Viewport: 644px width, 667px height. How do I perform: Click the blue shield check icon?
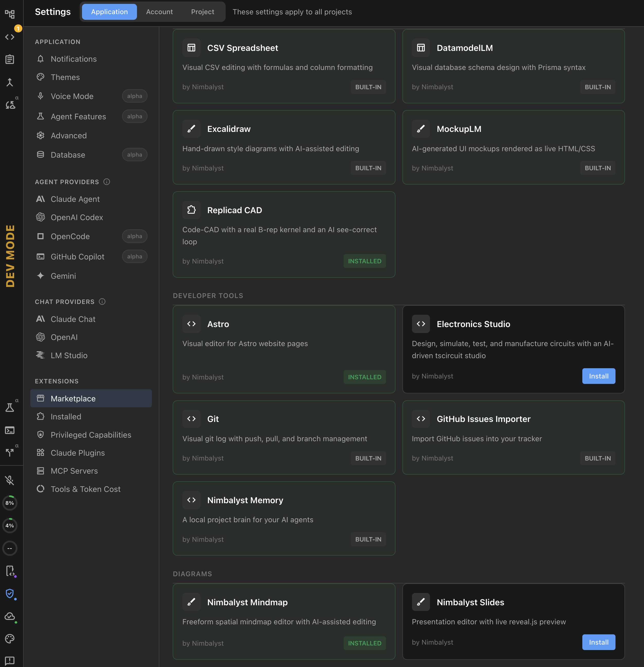point(10,593)
